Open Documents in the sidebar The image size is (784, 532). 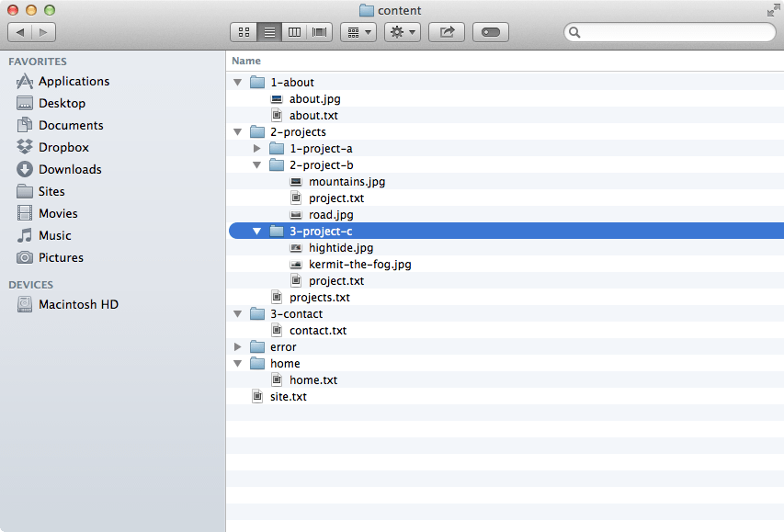(x=60, y=125)
